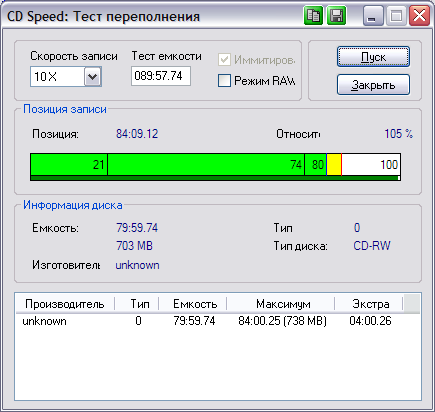
Task: Click the Тест емкости time input field
Action: point(161,76)
